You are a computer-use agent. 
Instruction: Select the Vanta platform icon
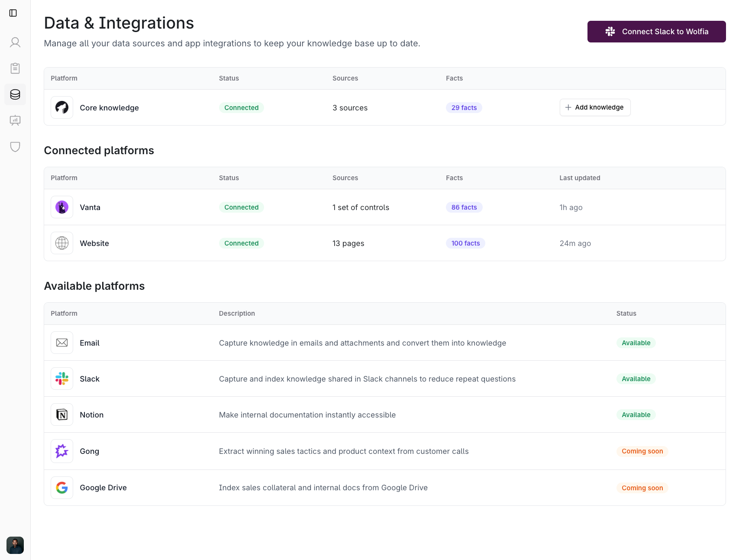[61, 207]
